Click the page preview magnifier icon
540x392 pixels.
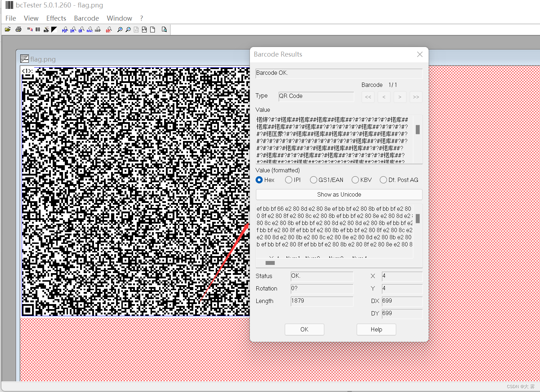pos(164,30)
